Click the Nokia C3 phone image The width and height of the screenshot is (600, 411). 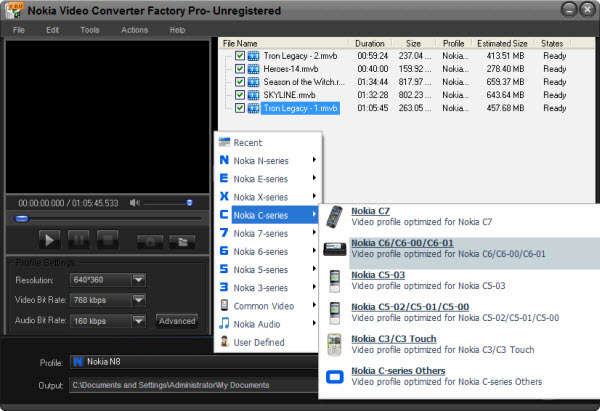[334, 344]
